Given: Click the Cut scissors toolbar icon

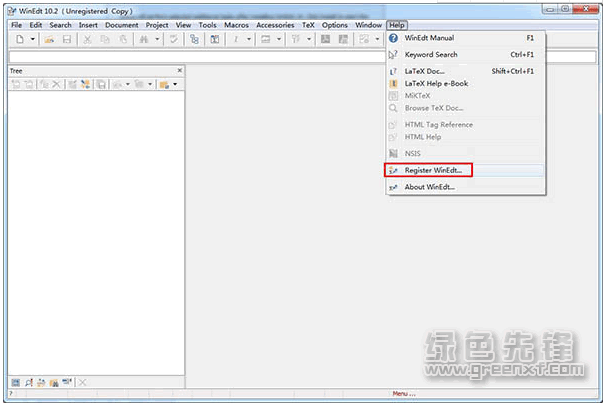Looking at the screenshot, I should point(87,39).
